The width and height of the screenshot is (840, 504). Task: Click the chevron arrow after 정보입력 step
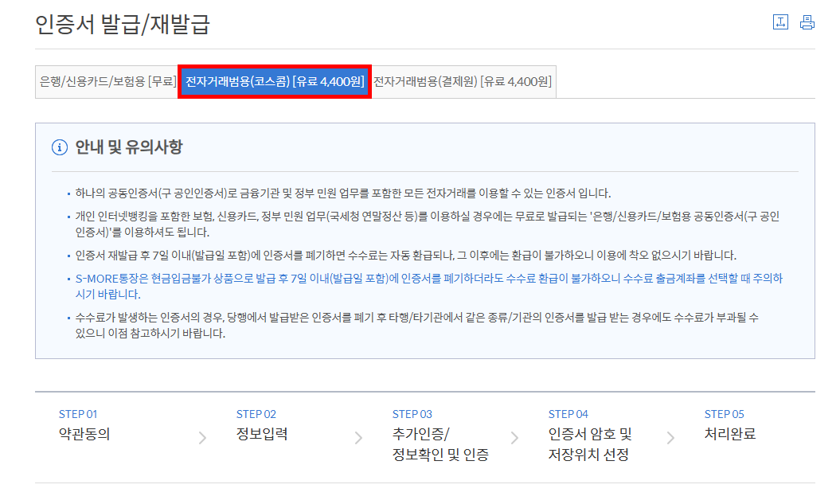click(358, 438)
